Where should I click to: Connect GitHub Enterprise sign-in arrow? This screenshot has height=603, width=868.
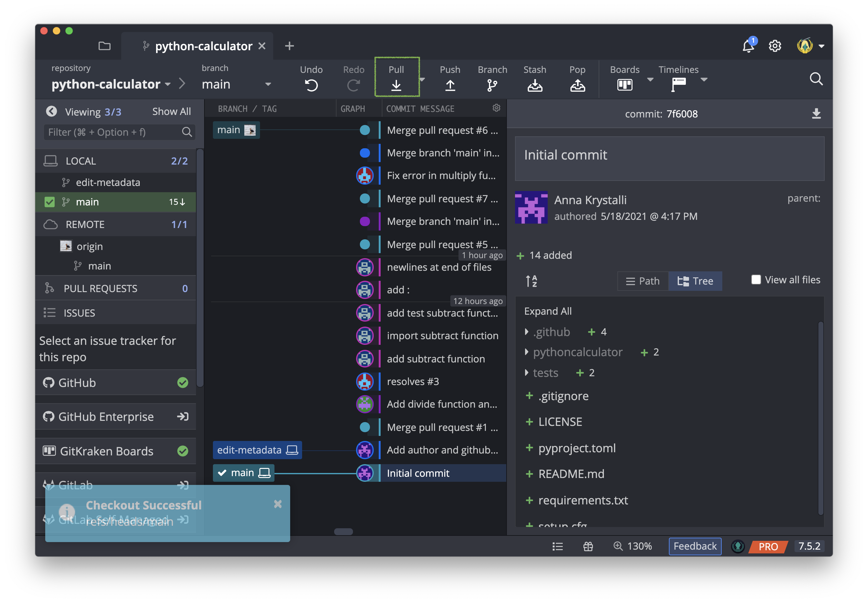coord(182,416)
